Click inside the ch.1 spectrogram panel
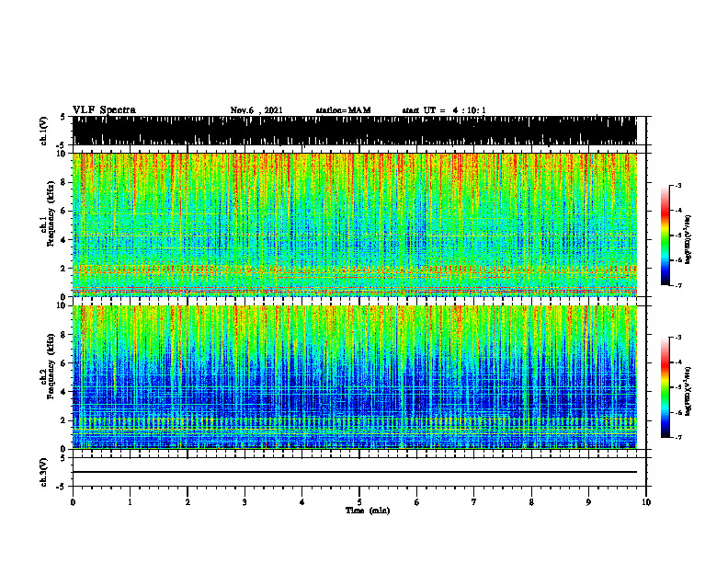728x563 pixels. pyautogui.click(x=354, y=224)
